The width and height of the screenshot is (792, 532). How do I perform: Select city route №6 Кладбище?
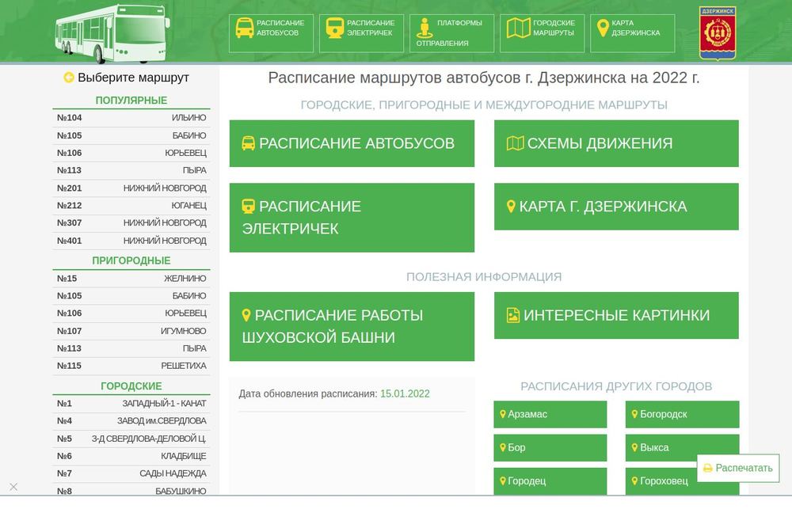pyautogui.click(x=131, y=456)
